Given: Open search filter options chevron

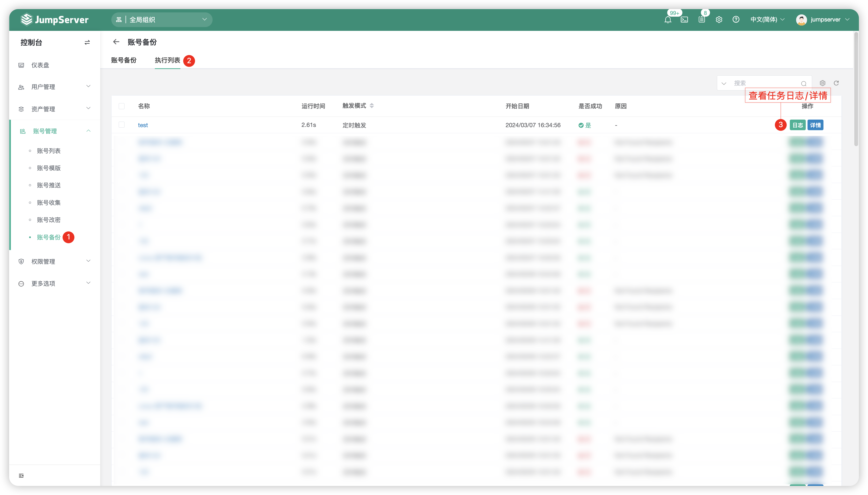Looking at the screenshot, I should tap(724, 83).
